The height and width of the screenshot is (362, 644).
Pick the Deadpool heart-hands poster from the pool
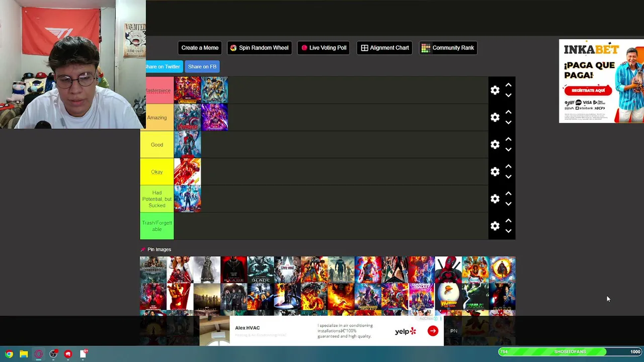tap(448, 270)
